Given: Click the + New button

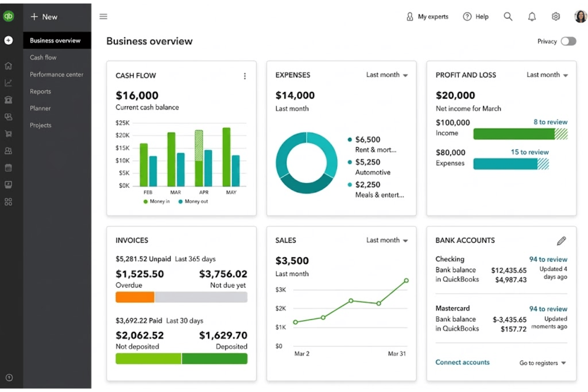Looking at the screenshot, I should [x=44, y=17].
